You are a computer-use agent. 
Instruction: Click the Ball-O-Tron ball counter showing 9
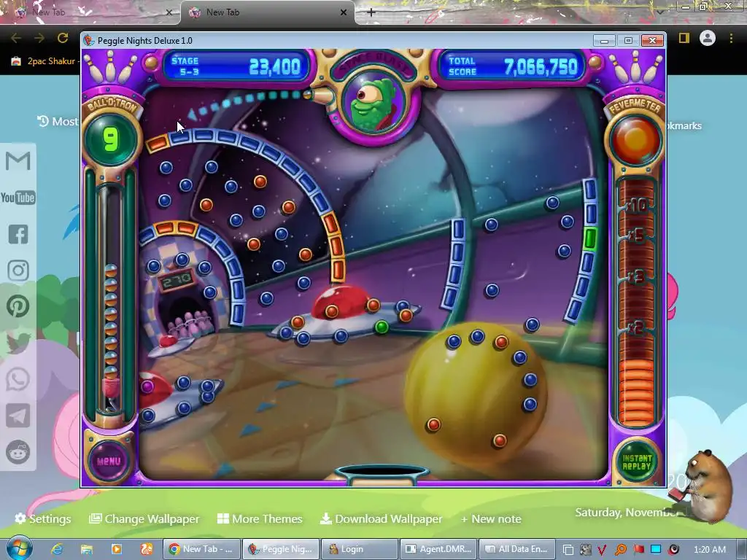point(111,139)
